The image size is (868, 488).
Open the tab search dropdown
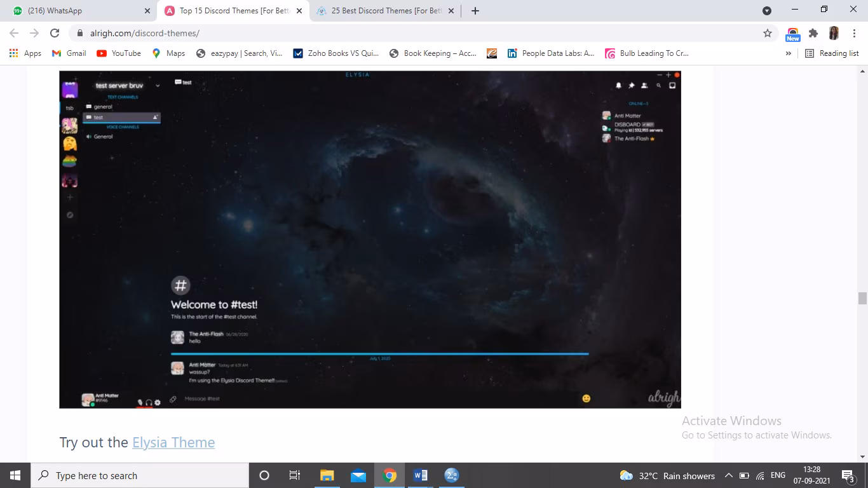pyautogui.click(x=767, y=10)
